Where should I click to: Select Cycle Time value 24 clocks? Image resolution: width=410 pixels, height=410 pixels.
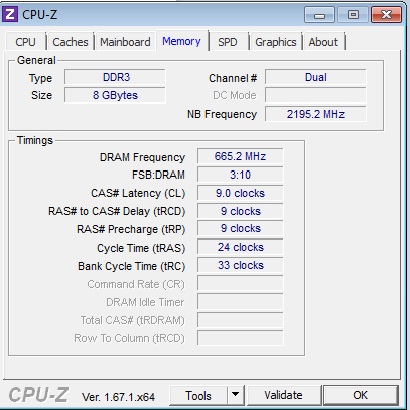pyautogui.click(x=240, y=247)
